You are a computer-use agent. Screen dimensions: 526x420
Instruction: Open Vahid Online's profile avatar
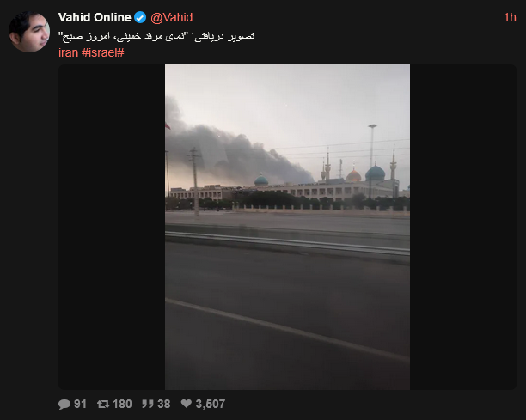29,32
